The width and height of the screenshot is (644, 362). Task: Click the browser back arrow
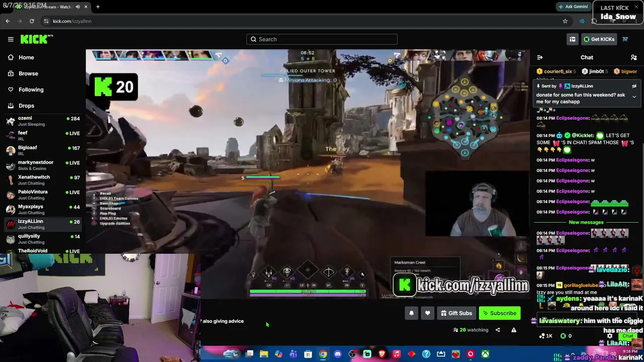8,21
